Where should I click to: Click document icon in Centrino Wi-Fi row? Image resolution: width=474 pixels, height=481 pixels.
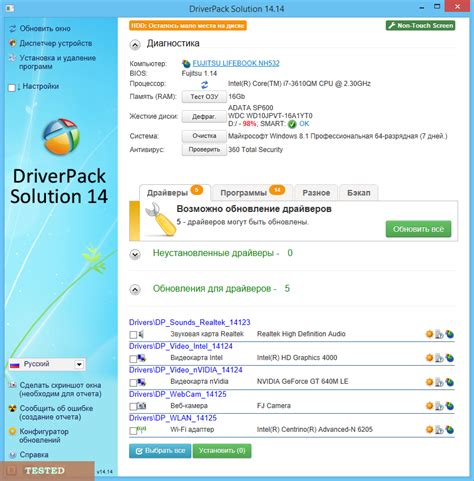439,430
